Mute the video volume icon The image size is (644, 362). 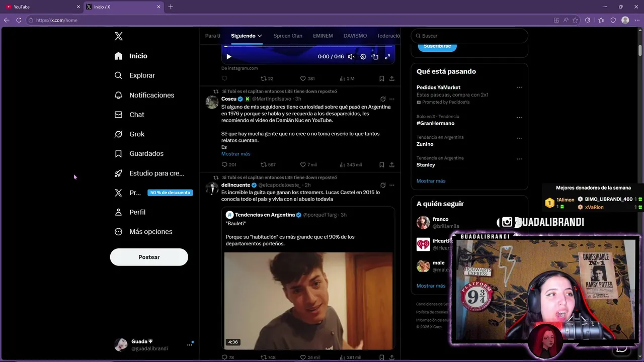point(351,57)
